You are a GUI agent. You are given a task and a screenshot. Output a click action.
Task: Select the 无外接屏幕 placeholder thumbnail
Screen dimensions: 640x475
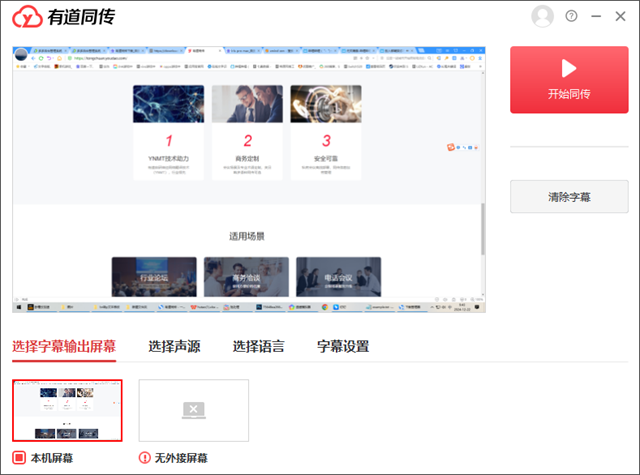coord(193,411)
